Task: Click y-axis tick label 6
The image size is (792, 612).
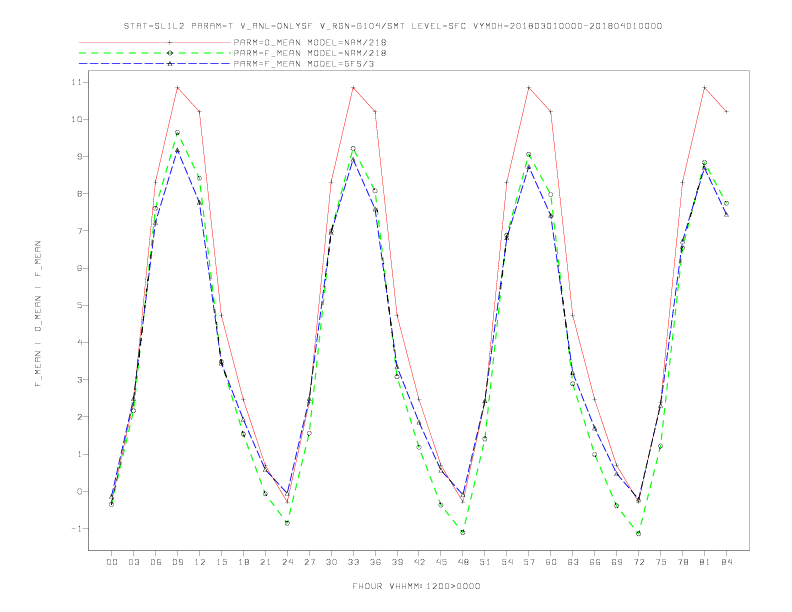Action: click(x=81, y=268)
